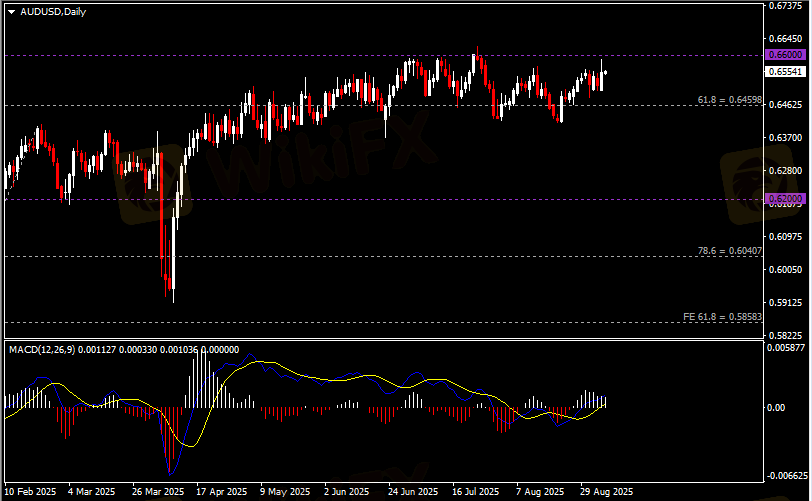812x501 pixels.
Task: Click the 17 Apr 2025 date label
Action: [222, 491]
